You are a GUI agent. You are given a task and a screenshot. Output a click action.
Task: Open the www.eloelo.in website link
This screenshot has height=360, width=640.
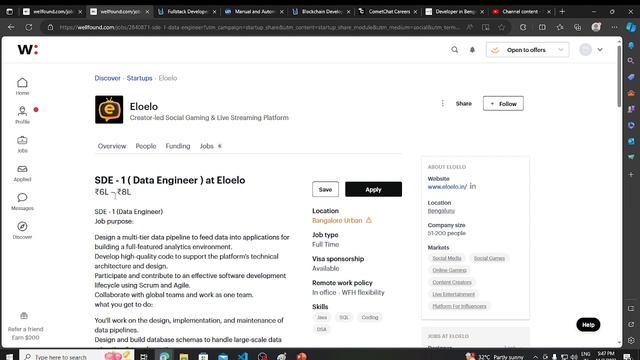click(447, 187)
